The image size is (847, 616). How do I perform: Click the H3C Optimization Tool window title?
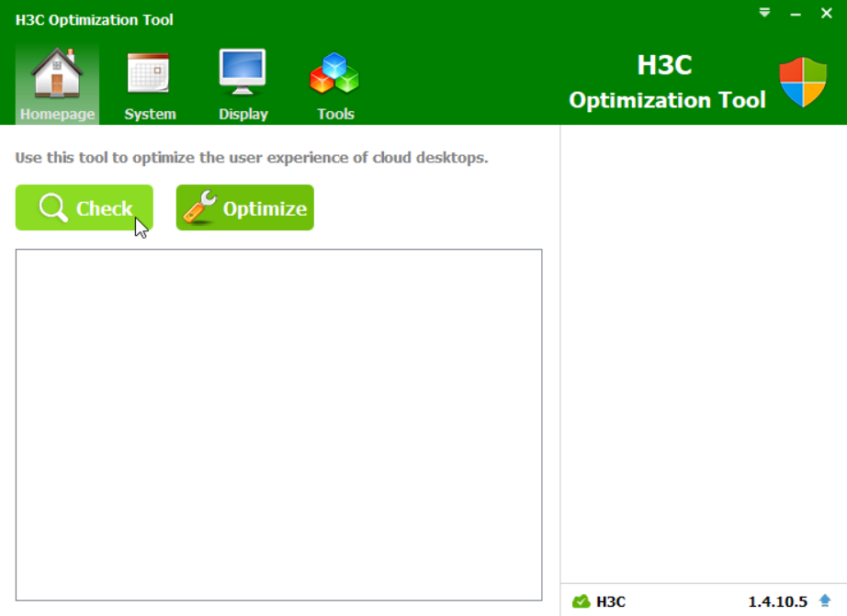click(x=95, y=20)
